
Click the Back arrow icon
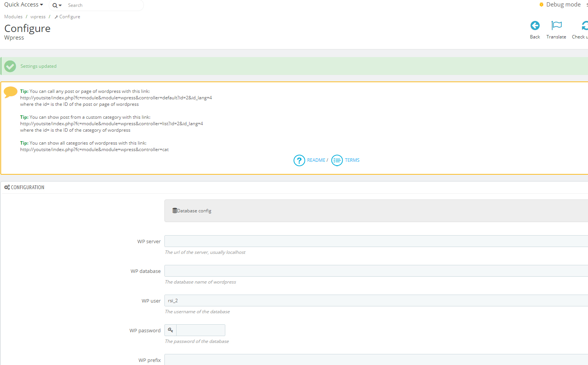pos(535,26)
